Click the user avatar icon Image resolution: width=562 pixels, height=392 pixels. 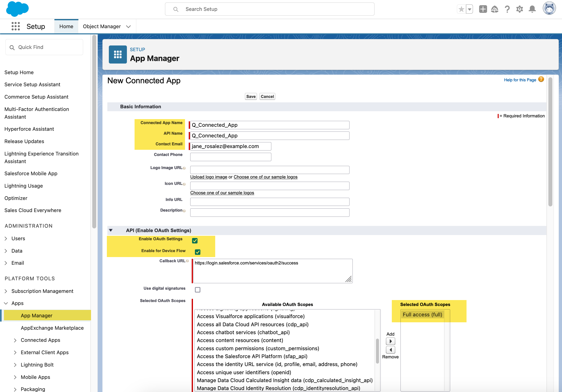549,8
